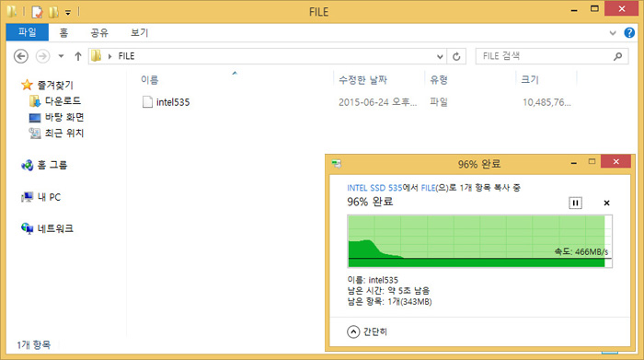This screenshot has width=644, height=360.
Task: Open recent locations dropdown arrow
Action: pyautogui.click(x=61, y=56)
